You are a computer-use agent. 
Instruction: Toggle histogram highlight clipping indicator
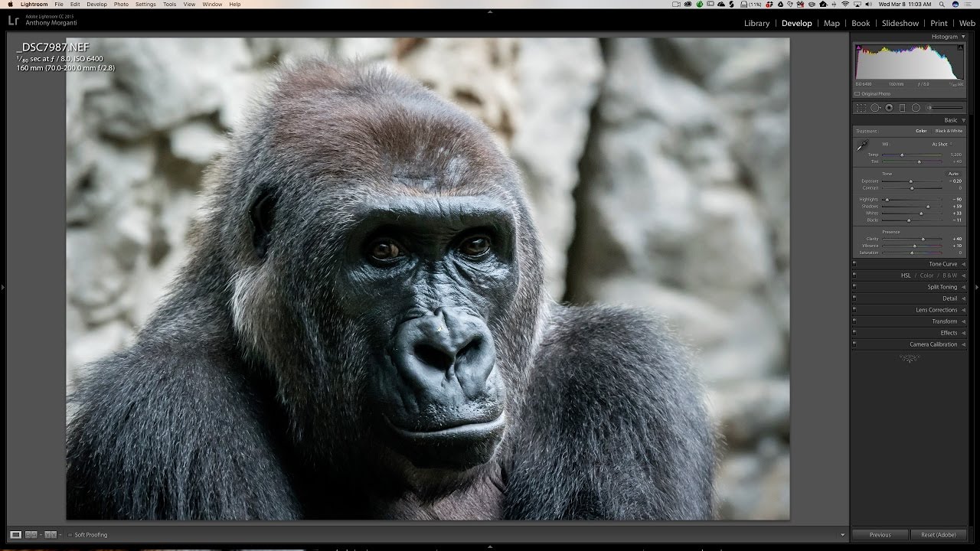(960, 47)
